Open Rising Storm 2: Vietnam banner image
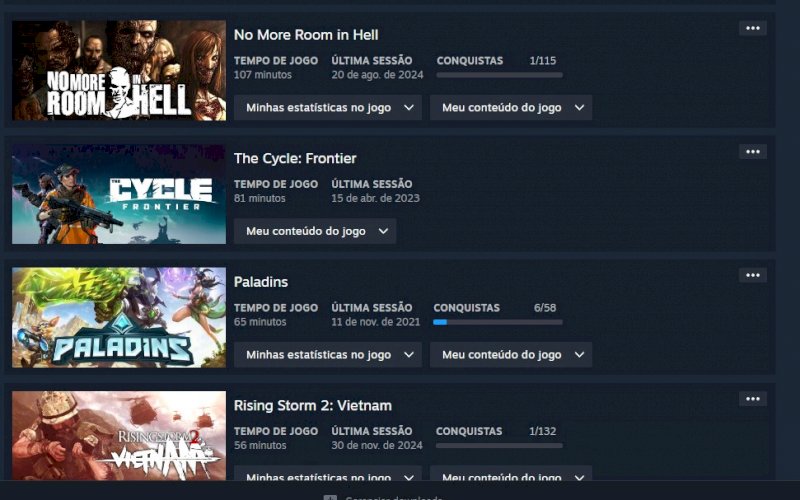This screenshot has width=800, height=500. pyautogui.click(x=119, y=436)
